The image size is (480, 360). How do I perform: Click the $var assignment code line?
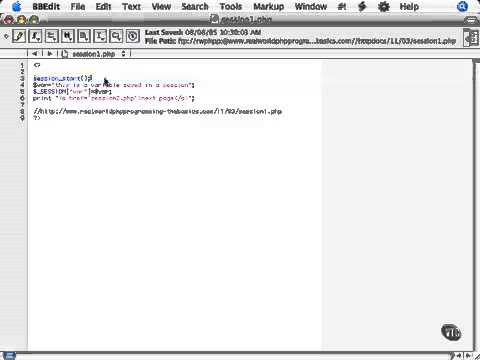(x=114, y=85)
